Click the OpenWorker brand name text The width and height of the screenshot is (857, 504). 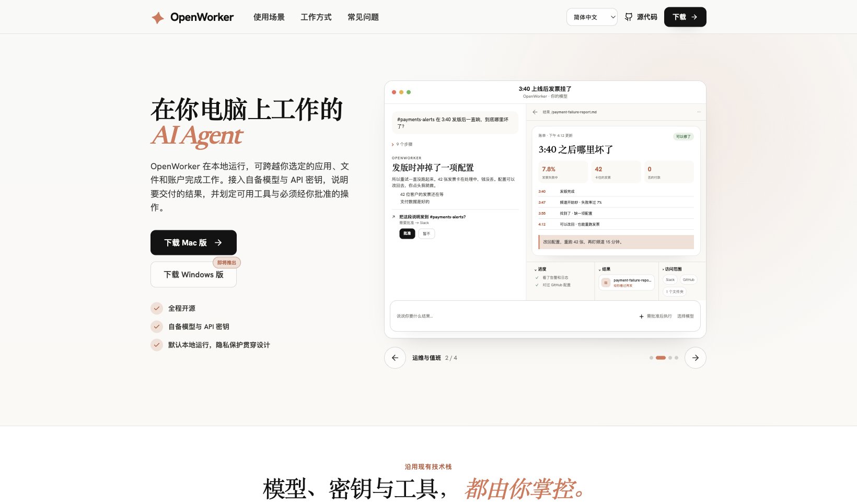202,17
